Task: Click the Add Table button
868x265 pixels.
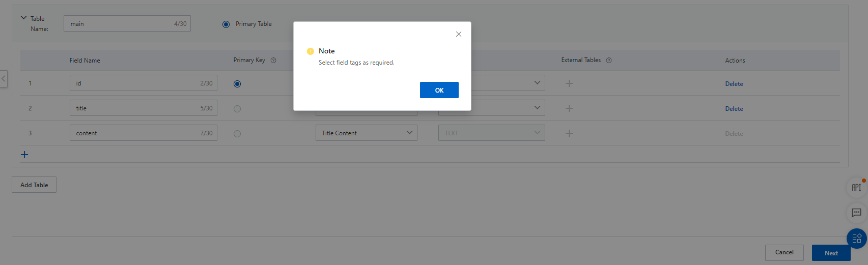Action: 34,185
